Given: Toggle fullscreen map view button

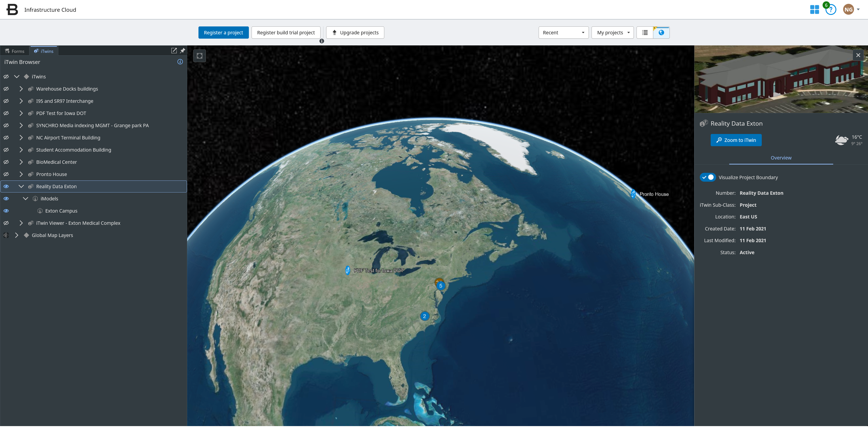Looking at the screenshot, I should pyautogui.click(x=199, y=56).
